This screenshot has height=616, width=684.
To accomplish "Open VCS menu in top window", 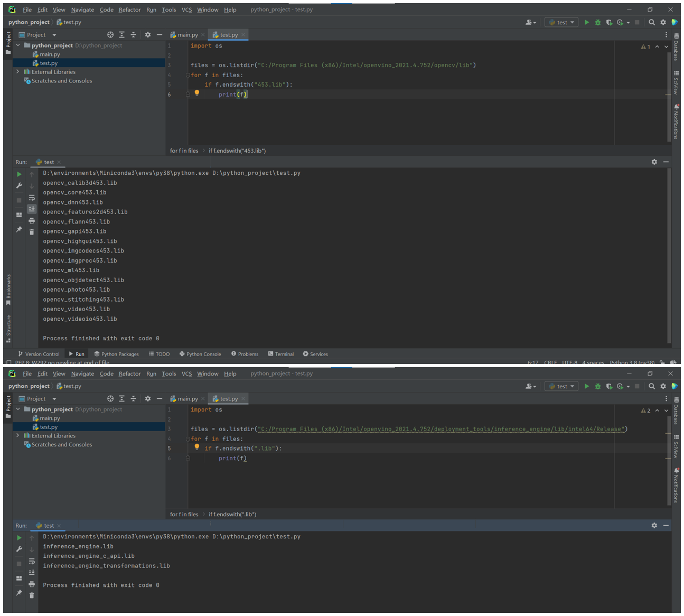I will click(x=186, y=10).
